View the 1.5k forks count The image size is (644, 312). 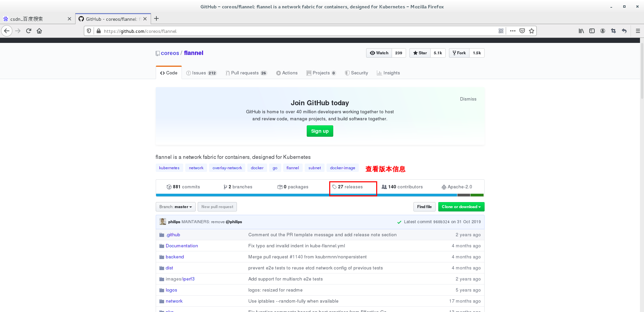coord(477,53)
